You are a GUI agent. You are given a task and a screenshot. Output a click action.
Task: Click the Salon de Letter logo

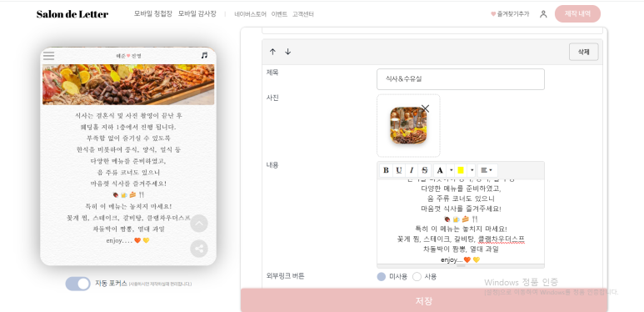pos(72,14)
